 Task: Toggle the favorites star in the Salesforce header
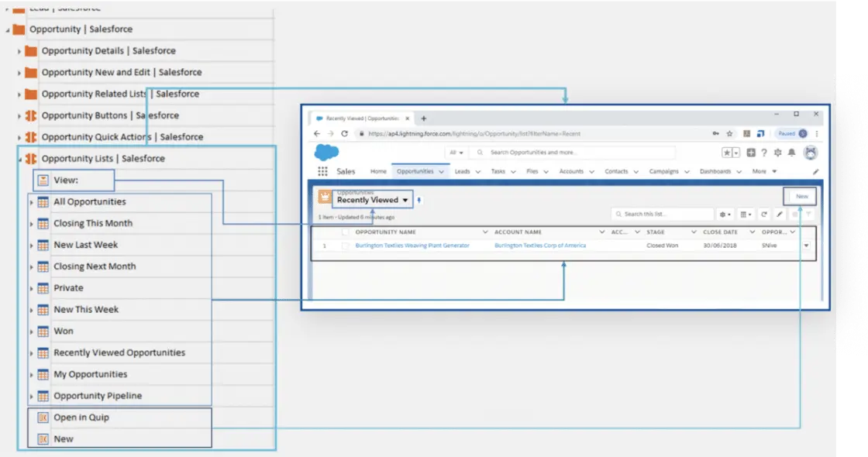[x=727, y=152]
